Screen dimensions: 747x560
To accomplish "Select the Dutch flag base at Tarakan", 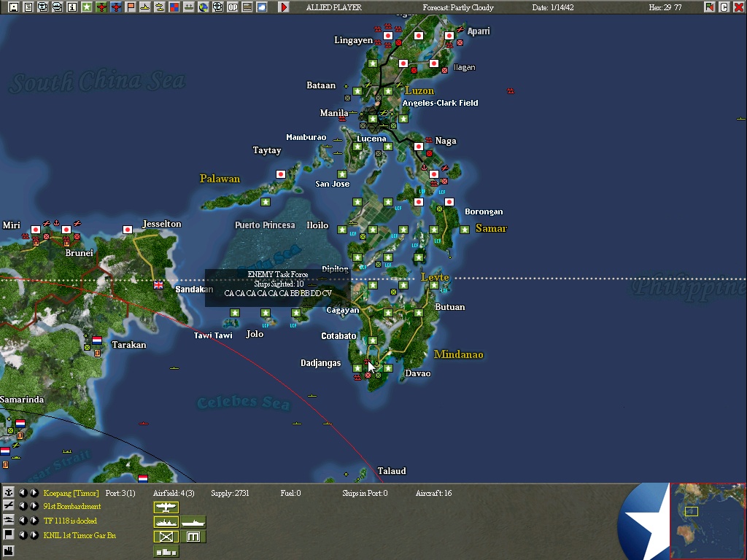I will click(x=97, y=340).
